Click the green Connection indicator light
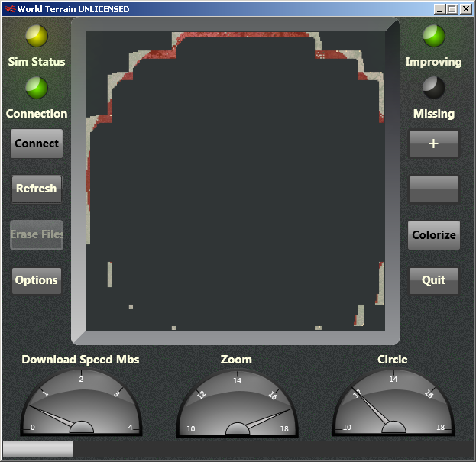 pyautogui.click(x=37, y=88)
